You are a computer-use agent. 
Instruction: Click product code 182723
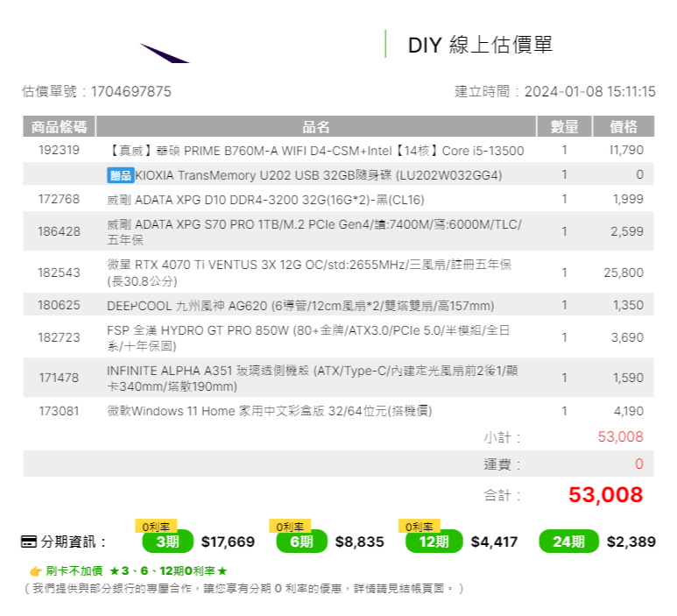tap(60, 337)
